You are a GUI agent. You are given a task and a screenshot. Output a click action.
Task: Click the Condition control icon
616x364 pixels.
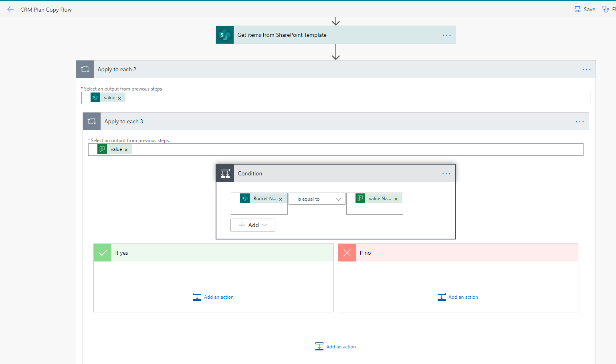tap(225, 173)
